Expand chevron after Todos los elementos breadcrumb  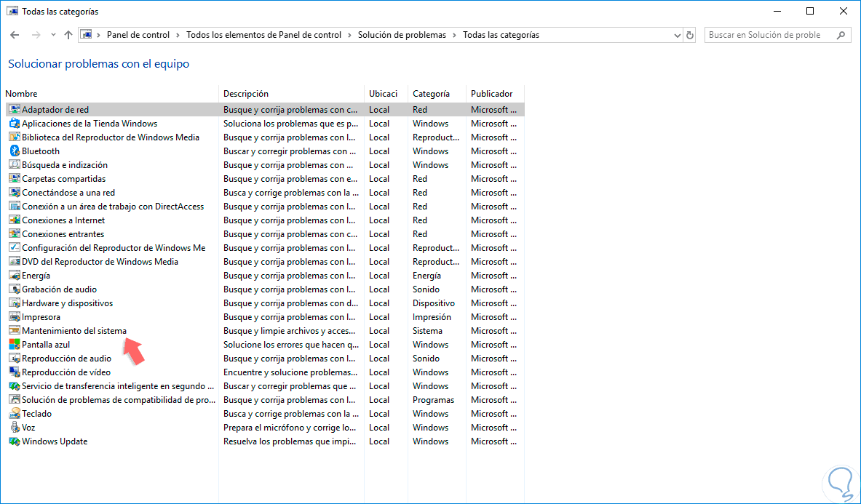pos(350,35)
